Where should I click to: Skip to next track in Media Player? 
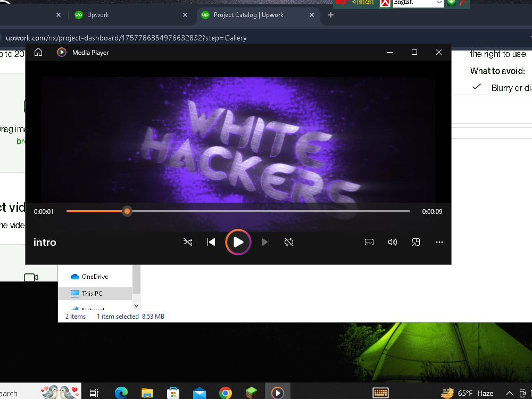coord(265,242)
